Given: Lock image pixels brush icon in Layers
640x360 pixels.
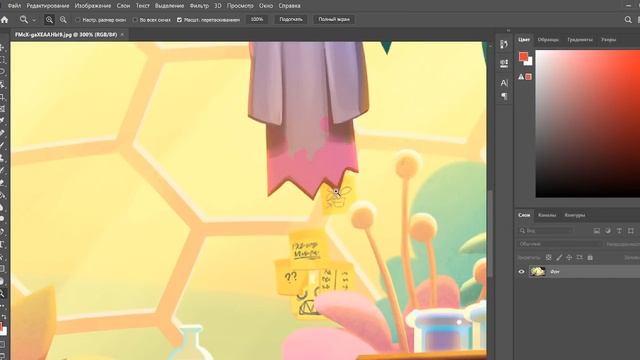Looking at the screenshot, I should point(559,258).
